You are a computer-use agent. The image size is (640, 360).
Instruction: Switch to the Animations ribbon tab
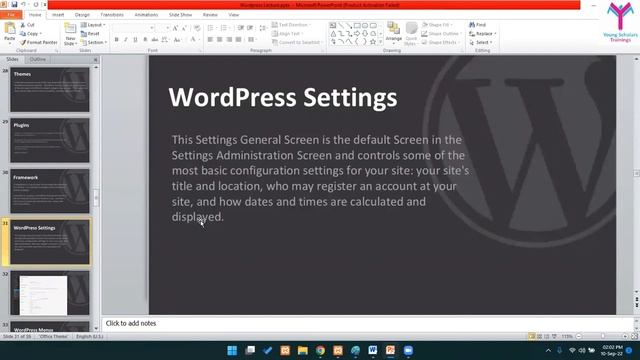click(146, 15)
